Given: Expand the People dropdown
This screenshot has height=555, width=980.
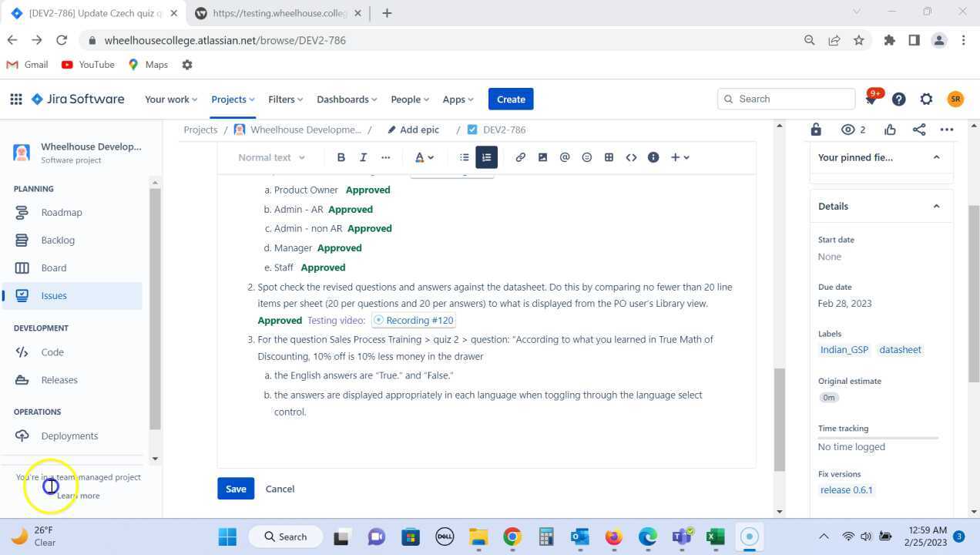Looking at the screenshot, I should (410, 99).
